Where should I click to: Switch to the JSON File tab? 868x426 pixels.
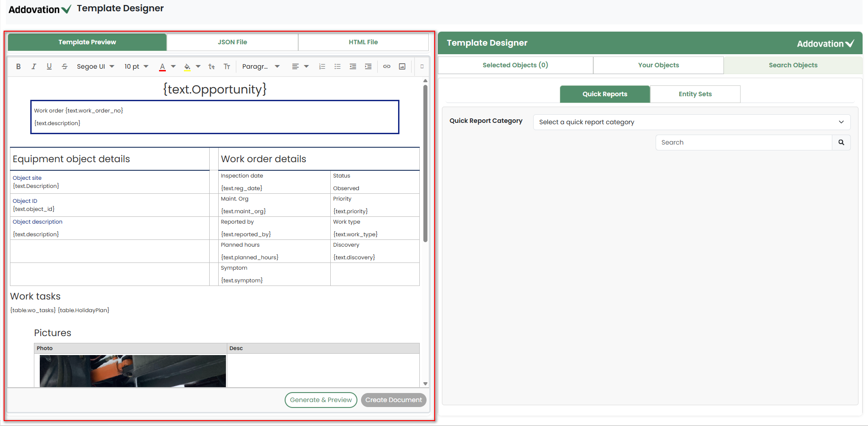coord(232,42)
